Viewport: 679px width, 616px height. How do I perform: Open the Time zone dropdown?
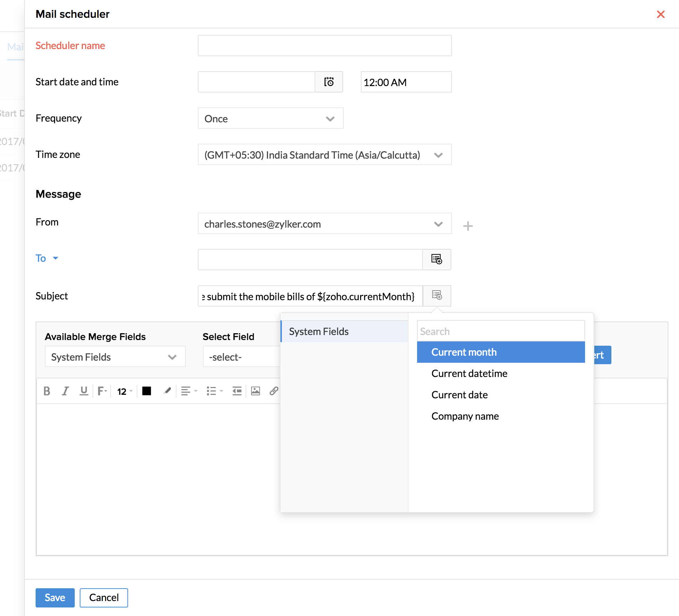325,155
